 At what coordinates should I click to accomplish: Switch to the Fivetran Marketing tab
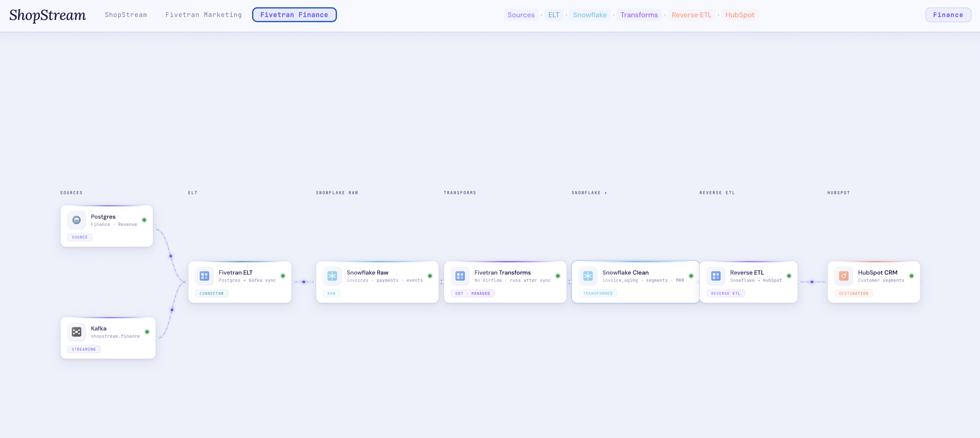tap(204, 15)
